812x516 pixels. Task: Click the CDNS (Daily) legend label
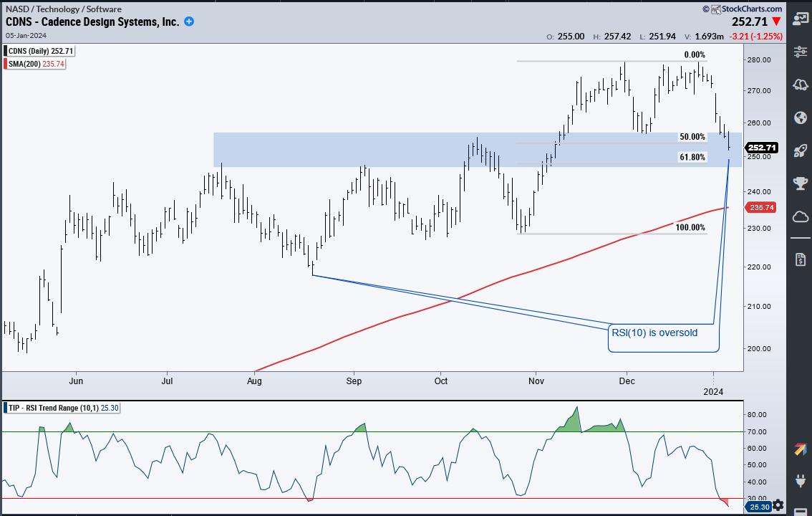tap(39, 51)
